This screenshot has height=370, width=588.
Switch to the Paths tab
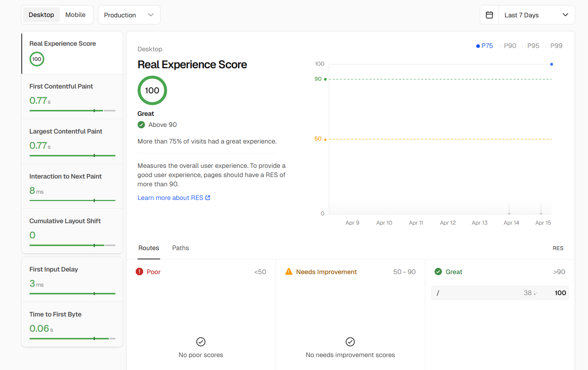180,248
